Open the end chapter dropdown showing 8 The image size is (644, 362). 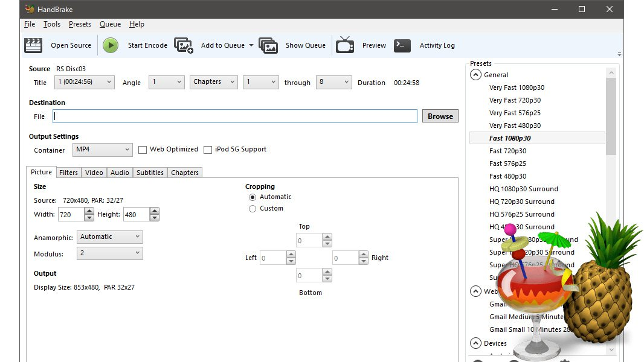[334, 82]
